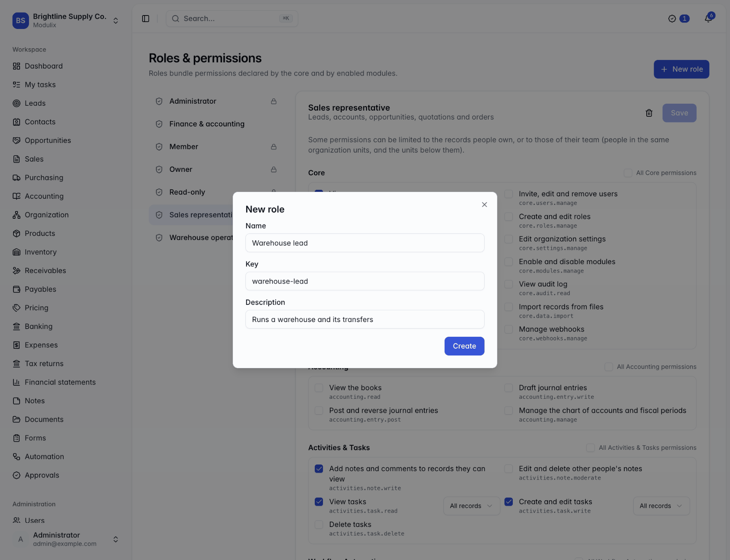Click the New role button
The image size is (730, 560).
tap(681, 69)
